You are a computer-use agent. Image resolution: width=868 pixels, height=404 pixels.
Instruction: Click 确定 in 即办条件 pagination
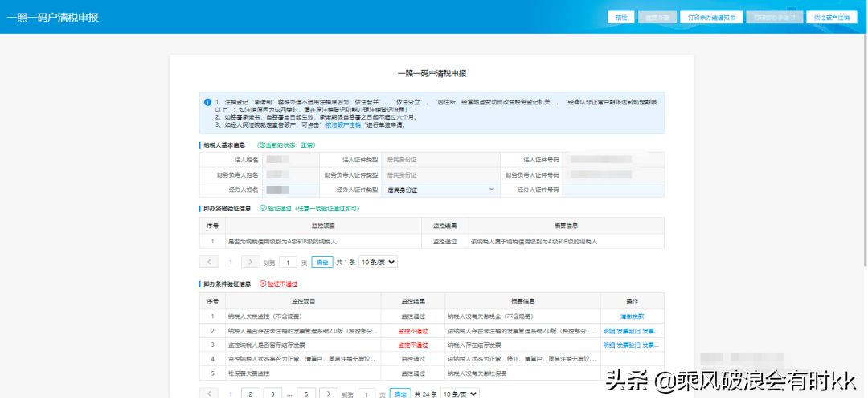click(x=400, y=394)
